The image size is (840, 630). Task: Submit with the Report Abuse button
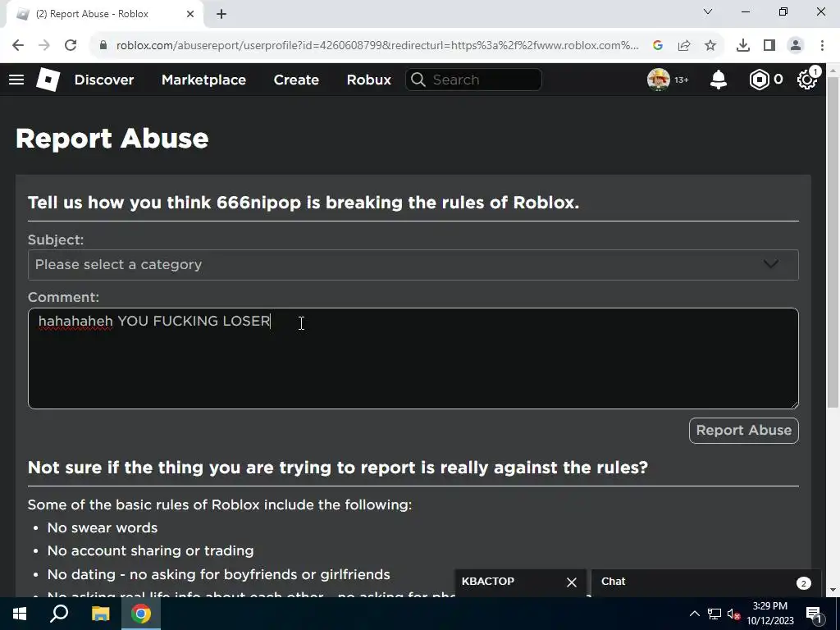coord(743,430)
